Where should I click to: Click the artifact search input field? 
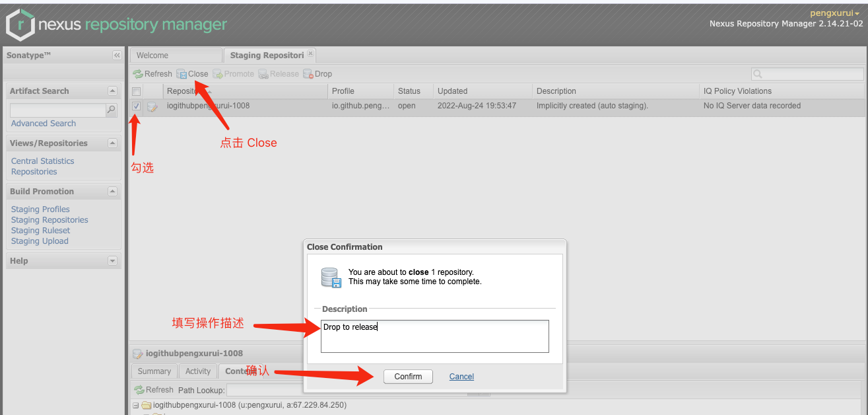click(58, 110)
